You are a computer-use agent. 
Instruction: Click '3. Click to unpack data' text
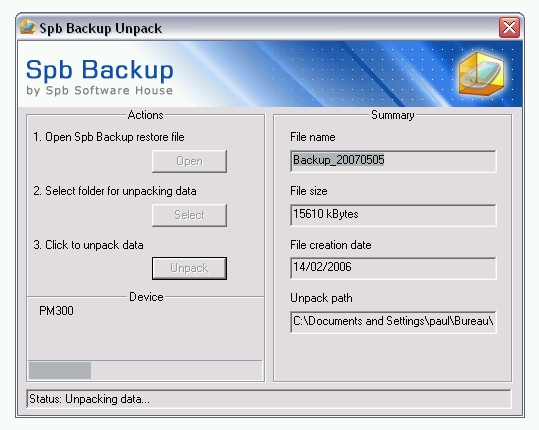(88, 245)
